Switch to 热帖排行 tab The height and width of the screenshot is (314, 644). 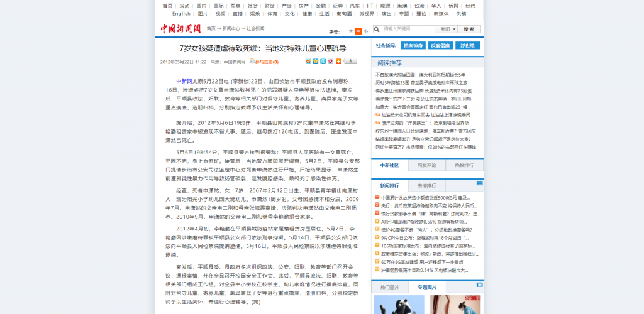point(464,165)
